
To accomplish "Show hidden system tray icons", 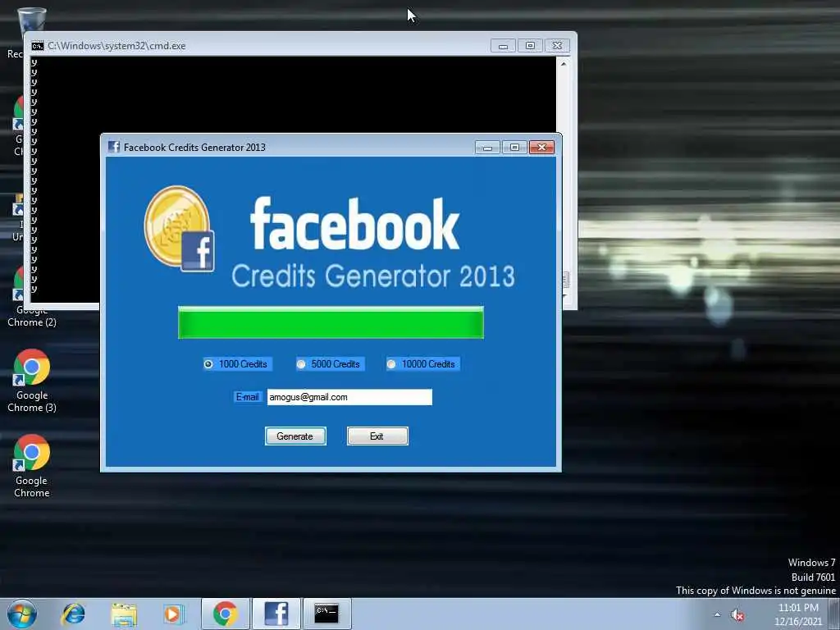I will (717, 614).
